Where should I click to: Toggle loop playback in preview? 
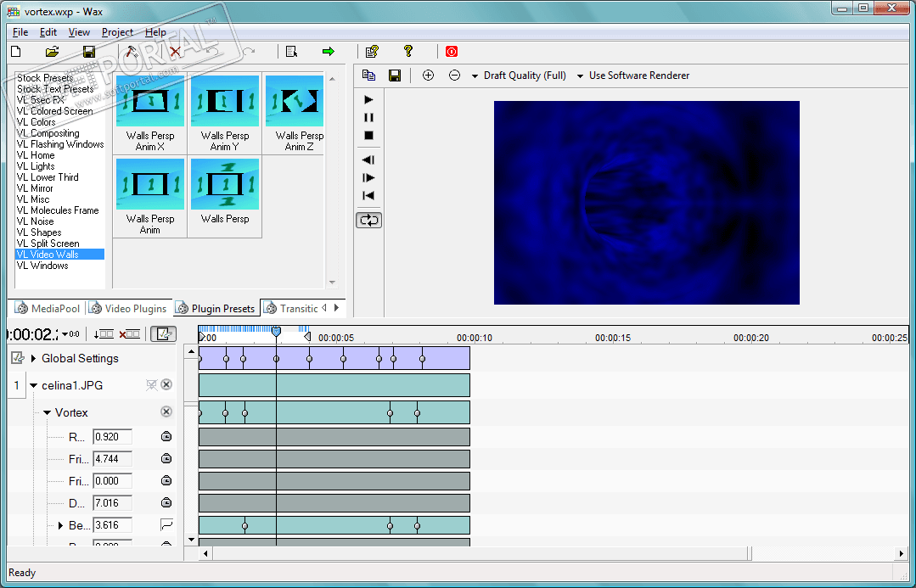368,220
